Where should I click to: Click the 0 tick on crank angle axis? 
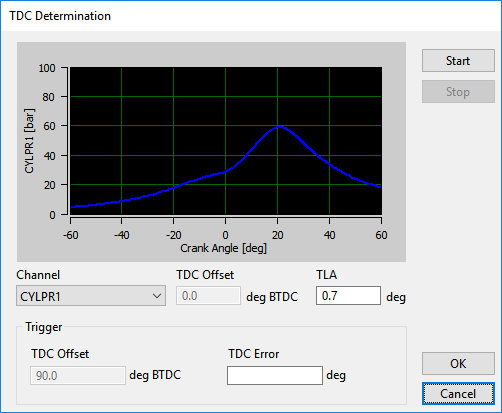pos(225,235)
